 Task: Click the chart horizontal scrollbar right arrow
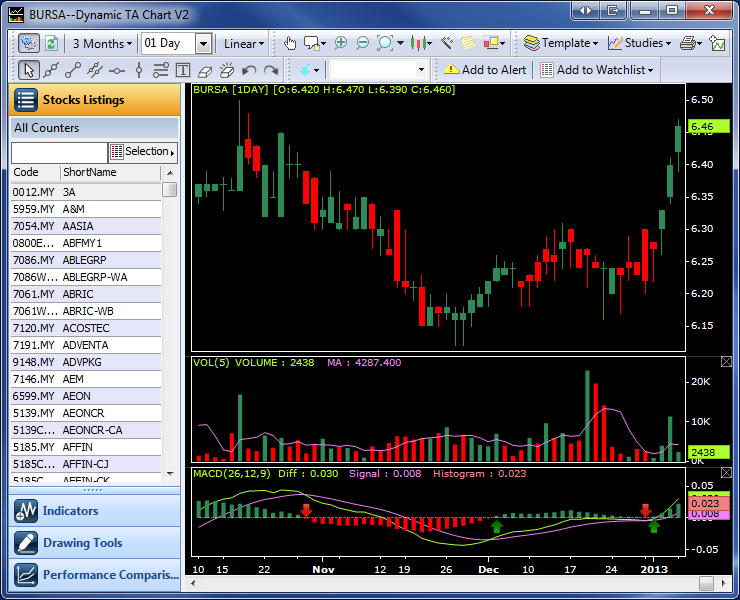tap(723, 583)
